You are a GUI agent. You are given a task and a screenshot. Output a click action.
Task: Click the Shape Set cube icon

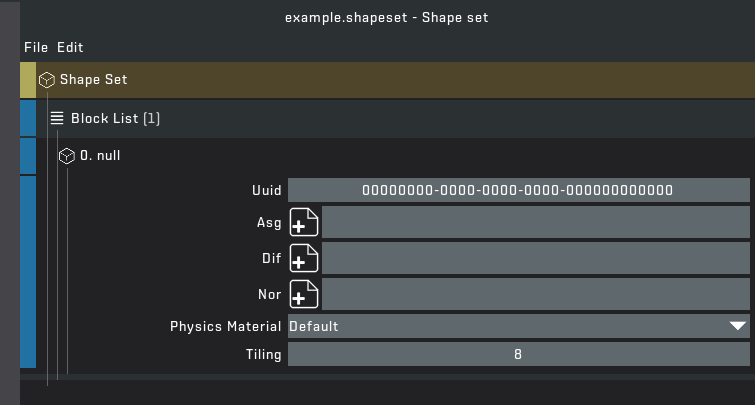point(46,80)
